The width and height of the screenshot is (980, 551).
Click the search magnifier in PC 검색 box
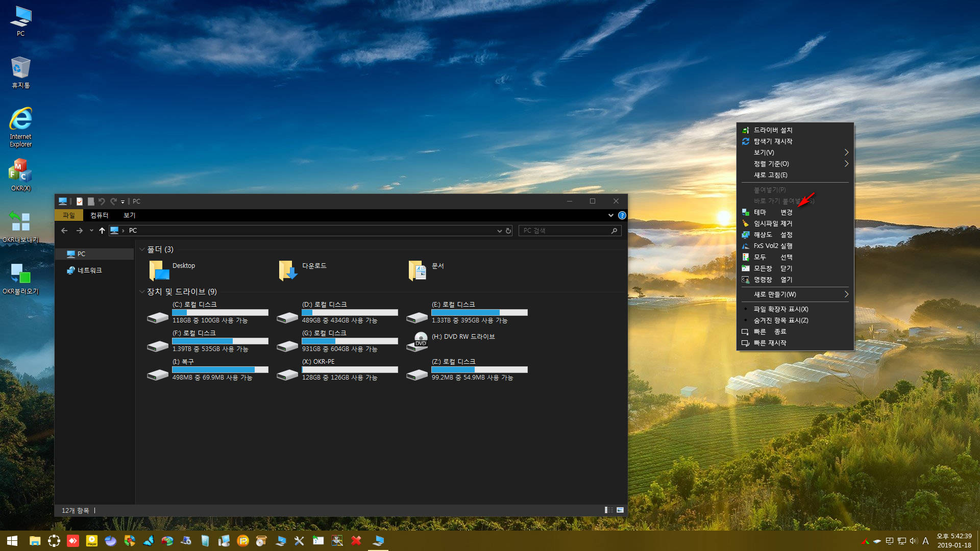[x=614, y=231]
